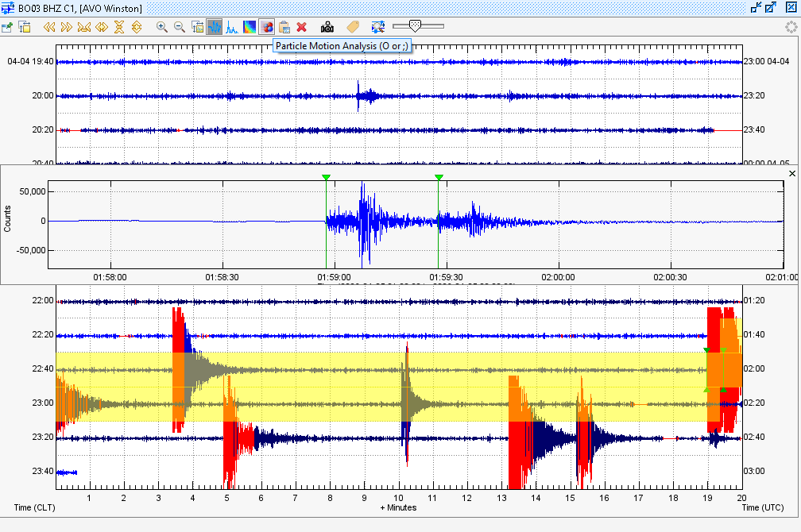Select the first green pick marker at 01:59
801x532 pixels.
[326, 177]
